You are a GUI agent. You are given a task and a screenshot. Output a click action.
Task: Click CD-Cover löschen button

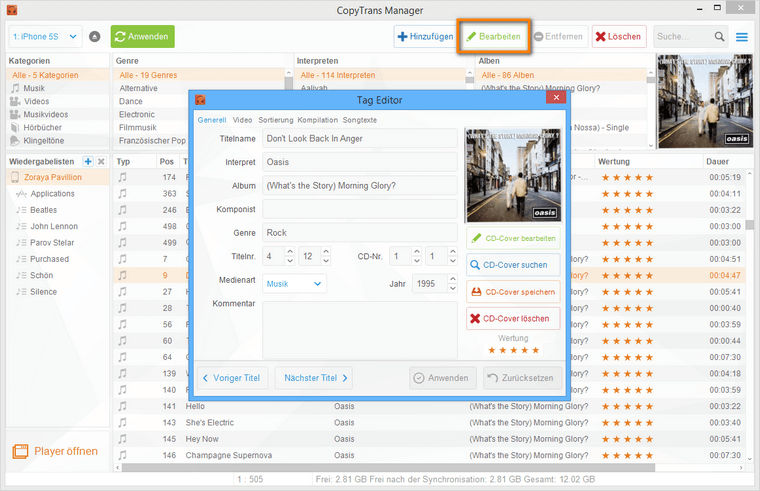(513, 319)
